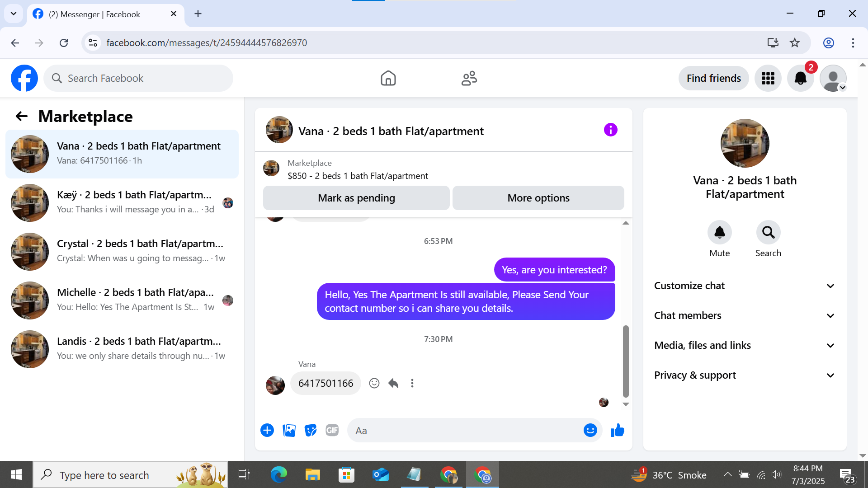Reply to the 6417501166 message
The height and width of the screenshot is (488, 868).
(x=393, y=383)
